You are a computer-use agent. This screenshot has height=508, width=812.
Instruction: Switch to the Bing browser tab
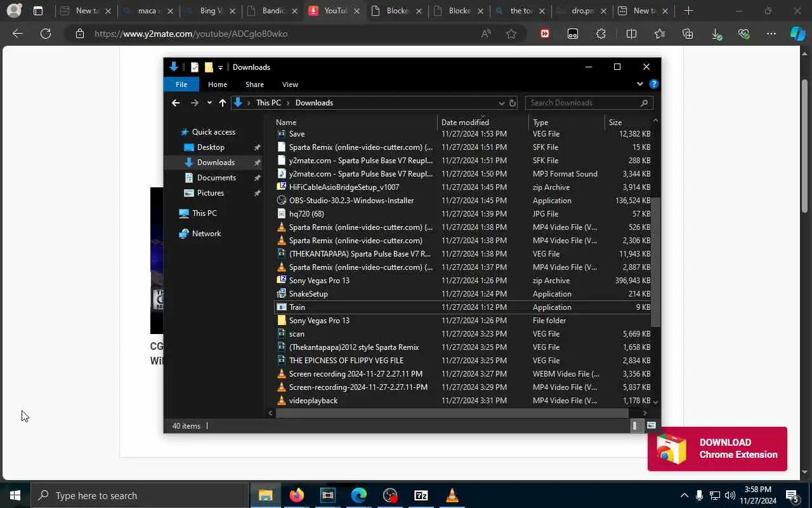[211, 11]
